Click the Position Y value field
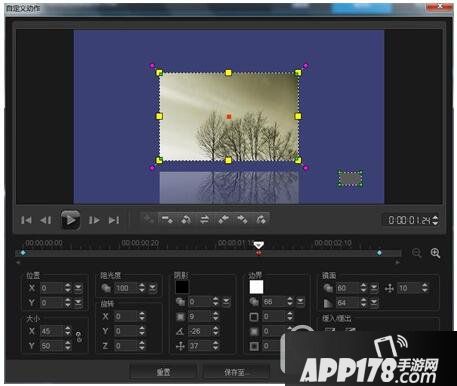 52,303
